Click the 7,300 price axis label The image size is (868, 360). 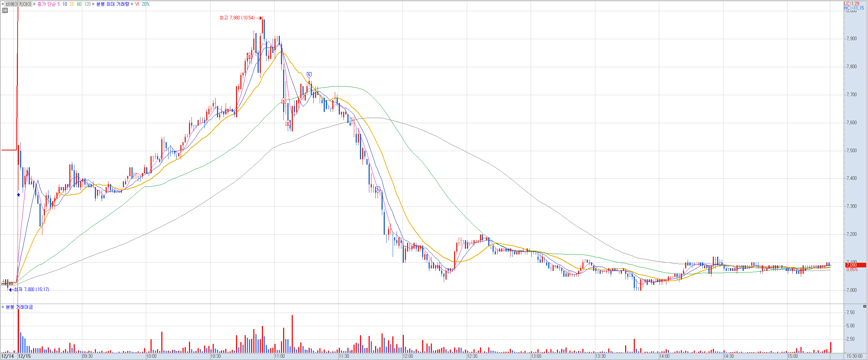point(851,206)
